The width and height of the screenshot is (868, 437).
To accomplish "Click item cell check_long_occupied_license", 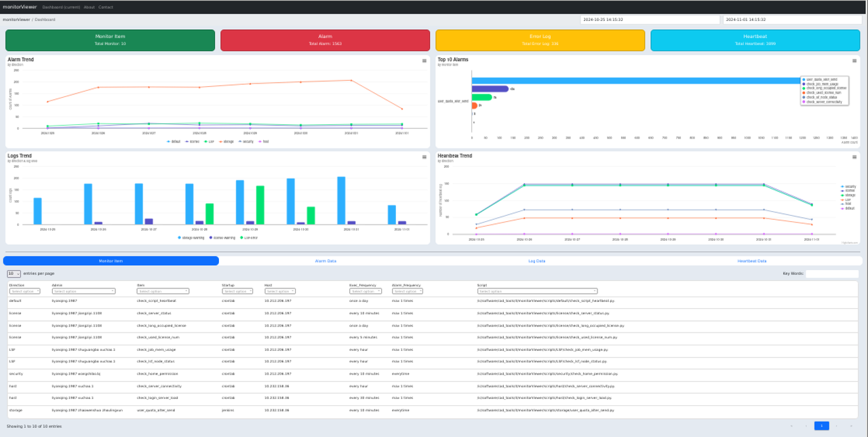I will (x=161, y=325).
